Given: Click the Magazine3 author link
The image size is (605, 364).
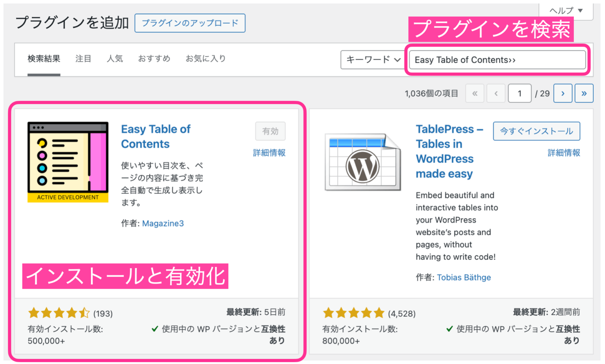Looking at the screenshot, I should (x=163, y=223).
